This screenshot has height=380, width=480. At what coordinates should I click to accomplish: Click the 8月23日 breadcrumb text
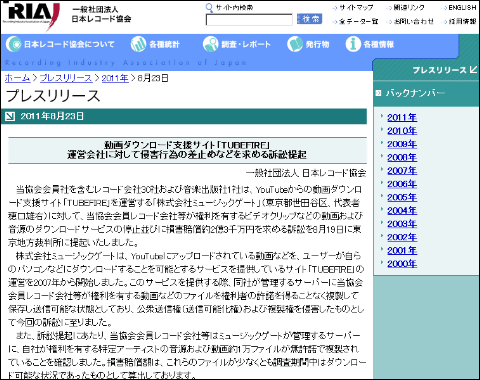(x=153, y=78)
